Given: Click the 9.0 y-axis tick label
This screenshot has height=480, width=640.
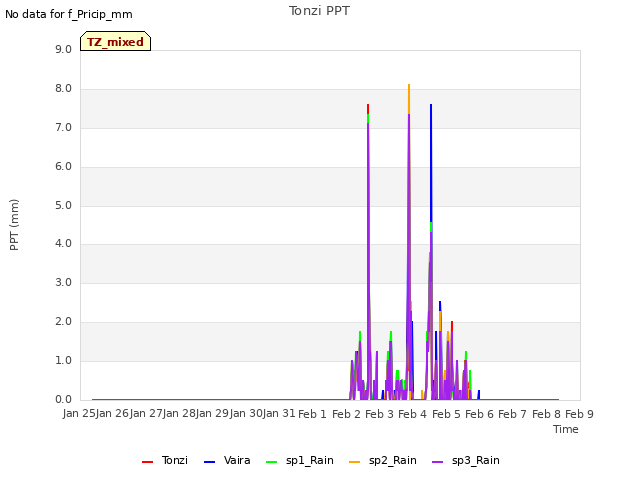Looking at the screenshot, I should pyautogui.click(x=63, y=49).
